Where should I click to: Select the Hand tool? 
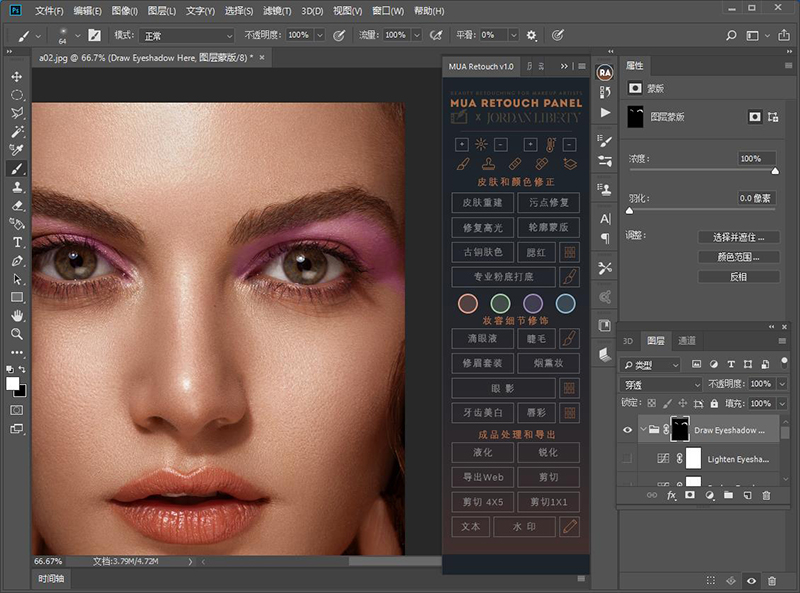[x=17, y=316]
